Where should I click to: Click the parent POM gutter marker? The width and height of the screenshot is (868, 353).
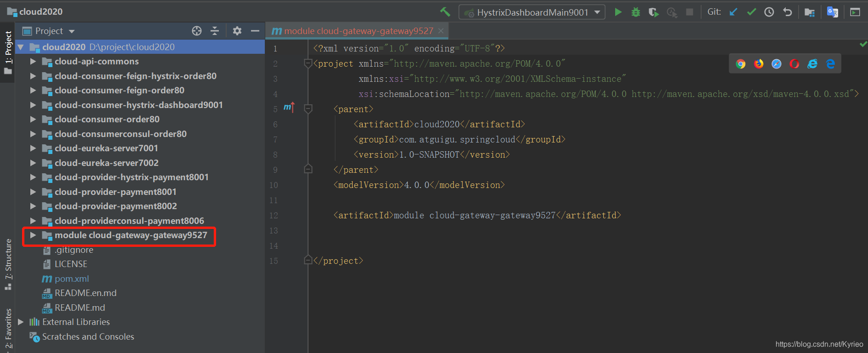pyautogui.click(x=289, y=108)
